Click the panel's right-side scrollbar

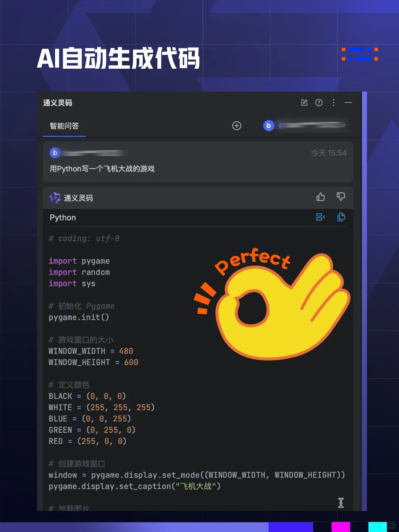364,301
